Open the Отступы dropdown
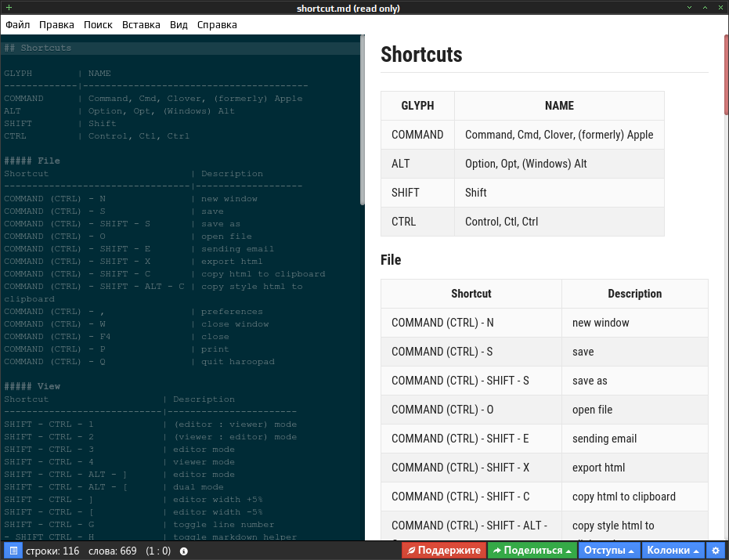The width and height of the screenshot is (729, 560). click(x=609, y=551)
